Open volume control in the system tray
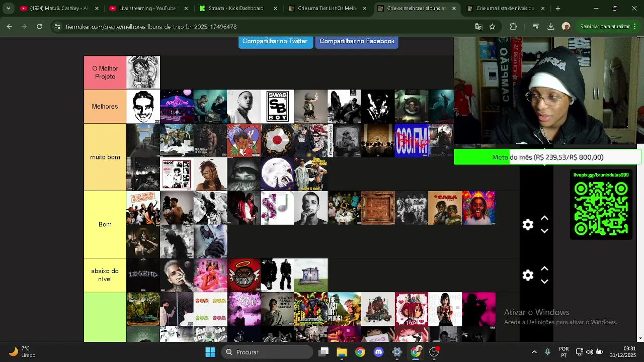Screen dimensions: 644x362 tap(589, 352)
